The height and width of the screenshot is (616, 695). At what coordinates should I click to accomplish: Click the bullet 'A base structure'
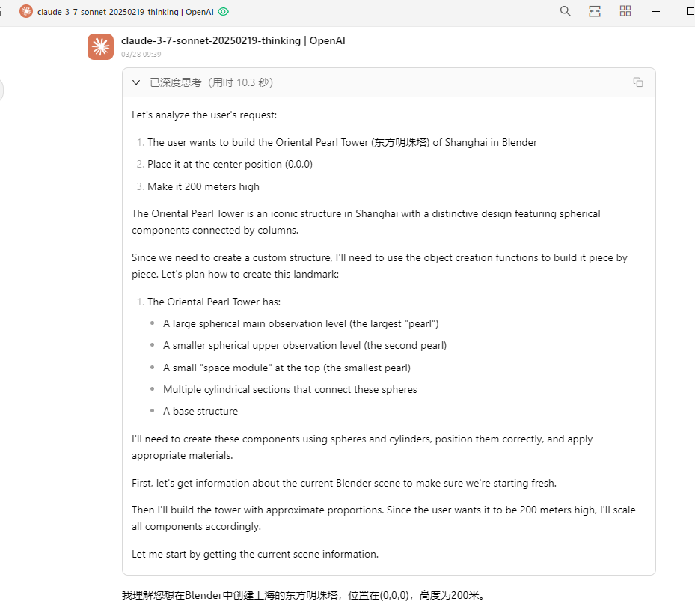click(200, 412)
